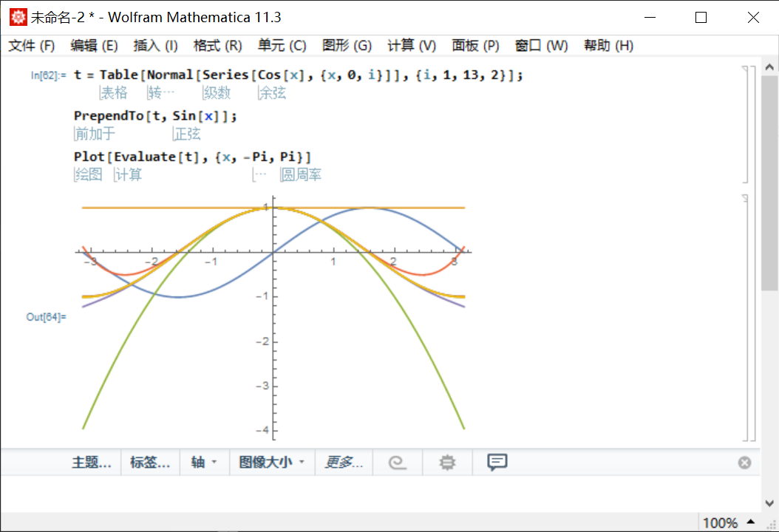The image size is (779, 532).
Task: Click the Wolfram|Alpha spiral icon in suggestions bar
Action: [398, 463]
